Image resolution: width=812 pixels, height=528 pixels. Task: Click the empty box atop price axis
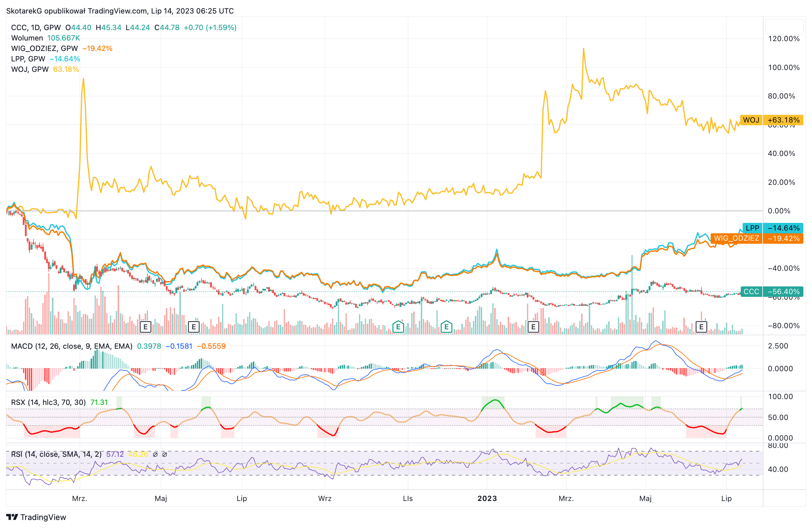tap(784, 26)
